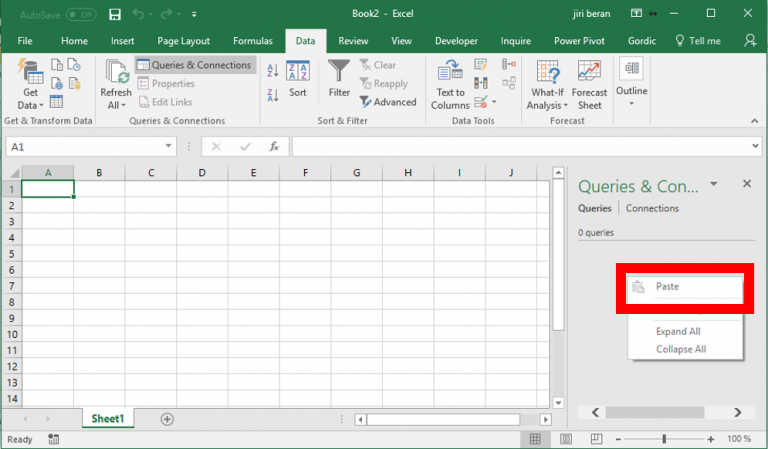768x449 pixels.
Task: Click the Select All corner triangle
Action: click(13, 172)
